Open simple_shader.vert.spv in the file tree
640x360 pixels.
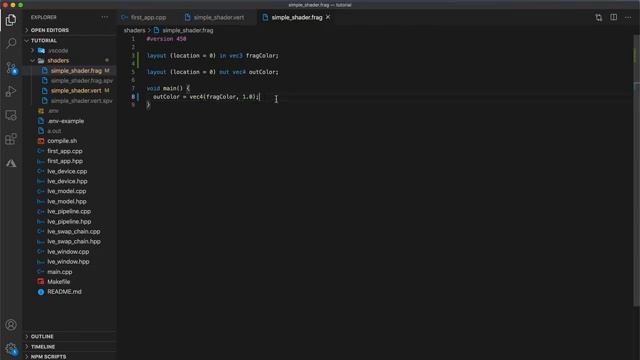coord(70,100)
